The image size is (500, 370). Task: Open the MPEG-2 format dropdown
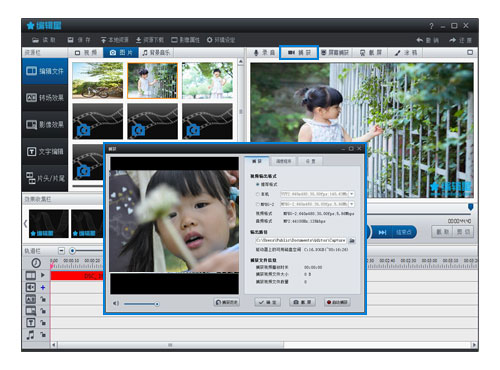[351, 204]
